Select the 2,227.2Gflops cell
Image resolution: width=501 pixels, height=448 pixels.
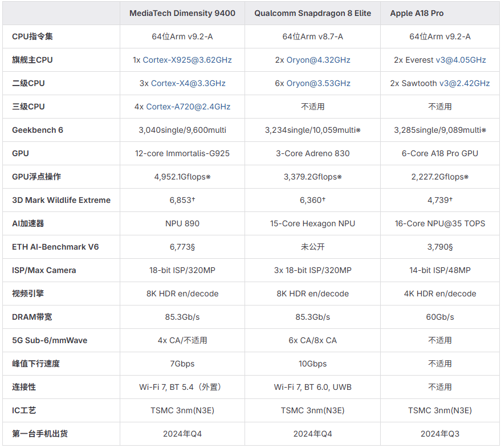coord(440,177)
